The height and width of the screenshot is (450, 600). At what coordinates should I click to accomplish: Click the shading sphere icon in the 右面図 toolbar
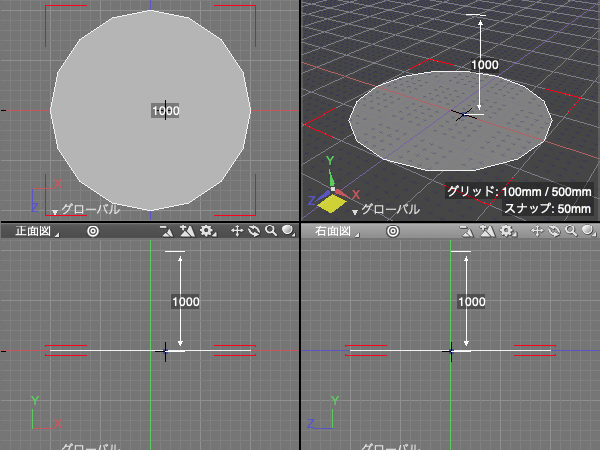tap(587, 231)
